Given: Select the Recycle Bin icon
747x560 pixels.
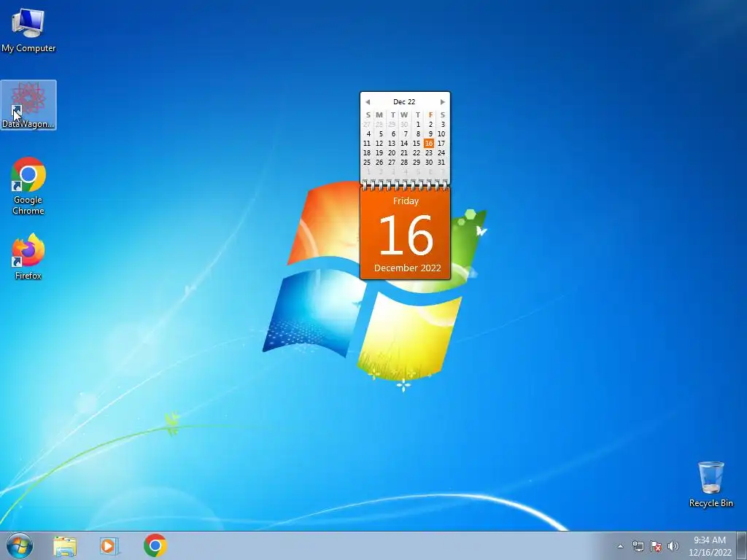Looking at the screenshot, I should click(x=711, y=484).
